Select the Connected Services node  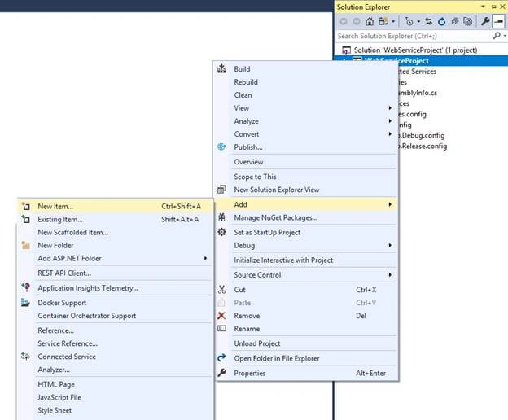pyautogui.click(x=418, y=72)
